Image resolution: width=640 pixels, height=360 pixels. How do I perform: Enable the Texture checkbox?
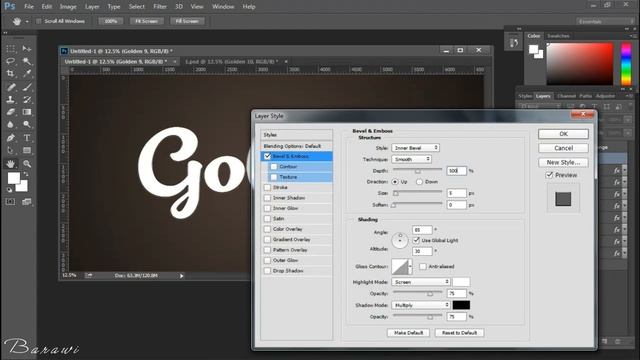(274, 177)
